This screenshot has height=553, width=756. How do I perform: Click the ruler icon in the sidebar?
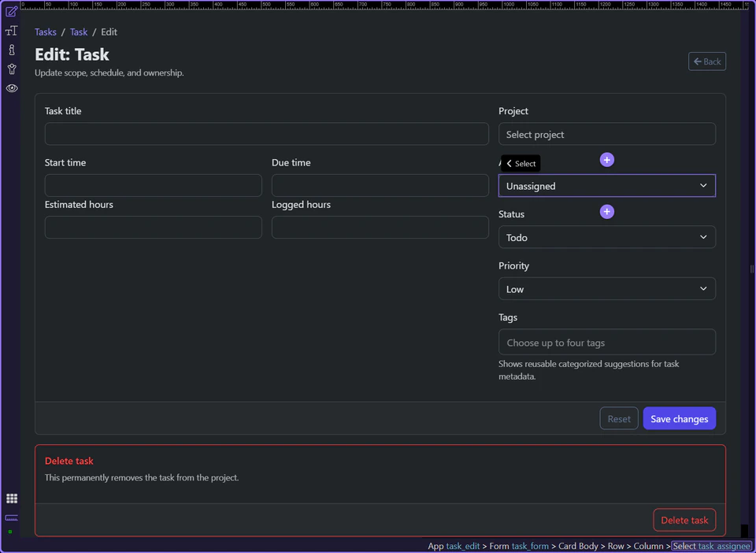click(x=11, y=518)
